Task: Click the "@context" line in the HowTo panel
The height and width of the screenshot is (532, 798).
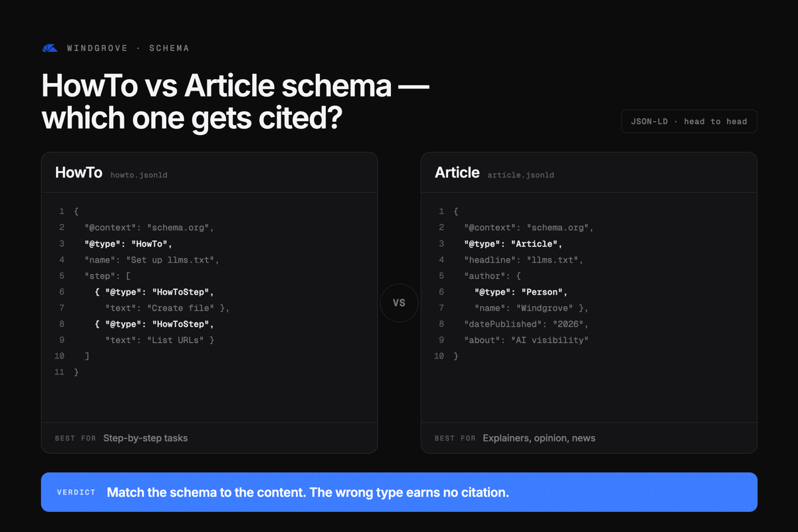Action: point(149,227)
